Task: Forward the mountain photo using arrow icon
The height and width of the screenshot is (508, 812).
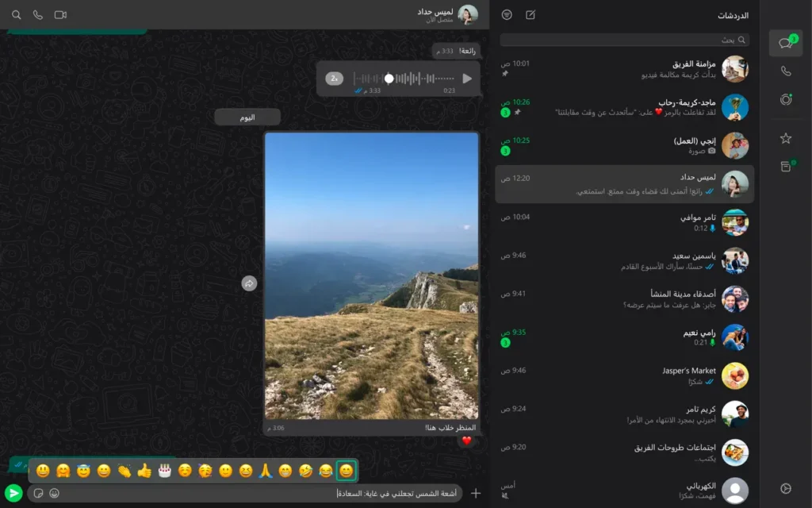Action: [x=249, y=283]
